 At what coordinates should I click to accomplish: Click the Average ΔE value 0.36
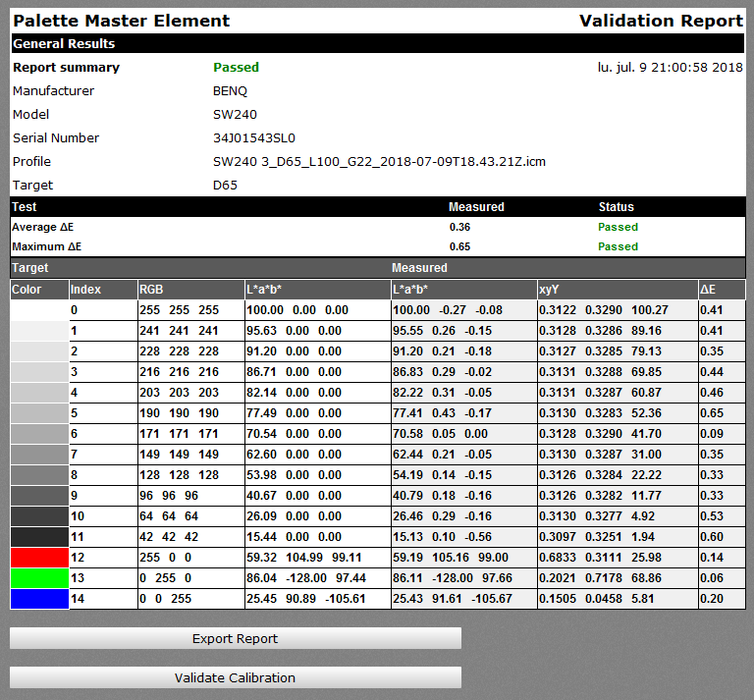pos(459,227)
